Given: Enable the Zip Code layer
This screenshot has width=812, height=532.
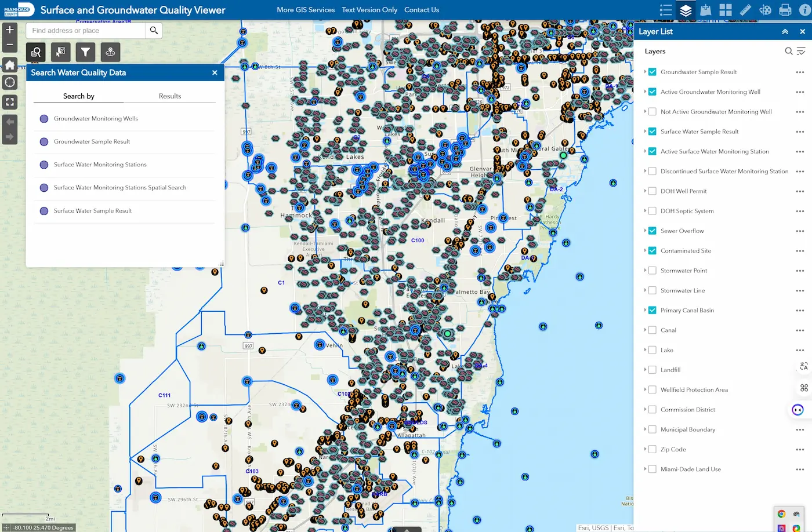Looking at the screenshot, I should tap(652, 450).
